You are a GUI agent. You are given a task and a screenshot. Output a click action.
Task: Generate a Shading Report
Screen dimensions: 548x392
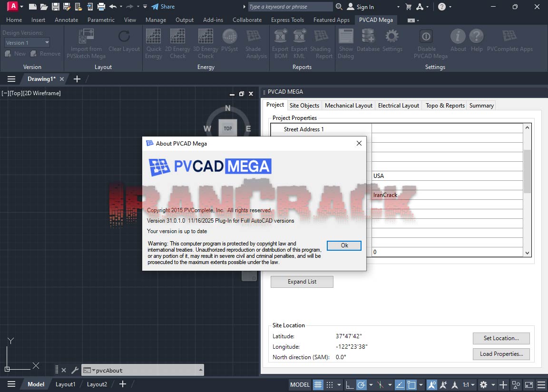pyautogui.click(x=323, y=43)
